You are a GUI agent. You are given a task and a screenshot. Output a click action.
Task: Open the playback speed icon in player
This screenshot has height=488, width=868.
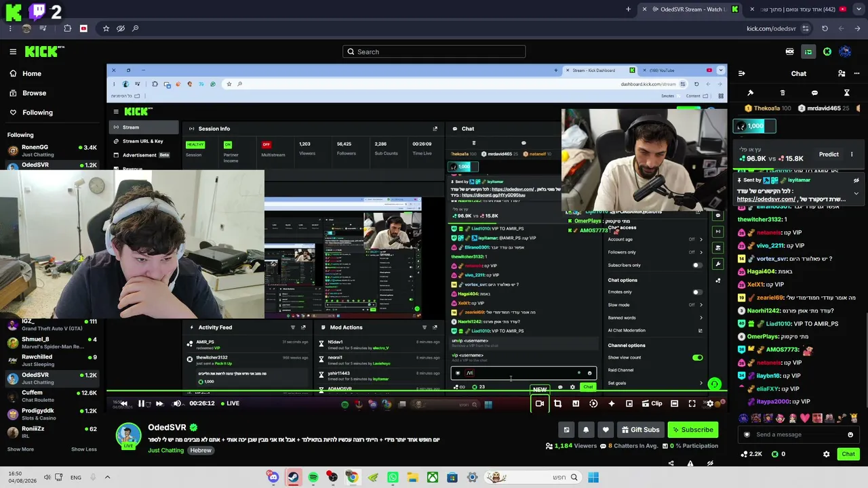coord(593,403)
